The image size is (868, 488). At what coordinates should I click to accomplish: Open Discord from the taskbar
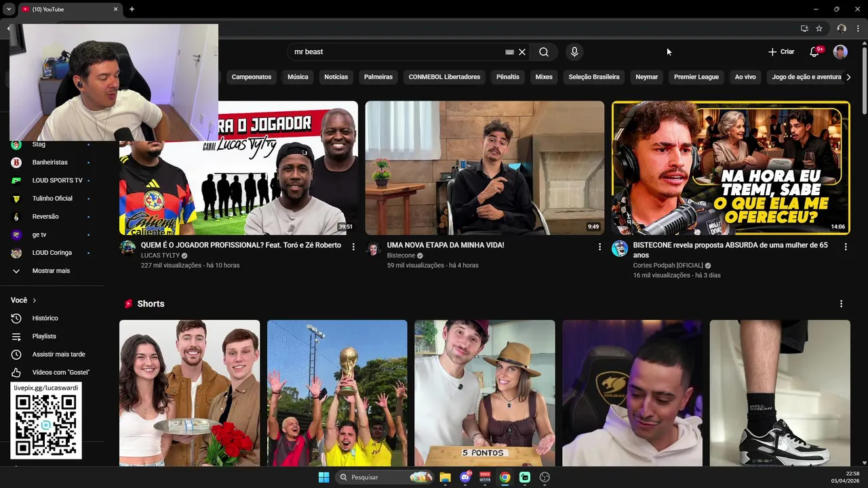[465, 477]
